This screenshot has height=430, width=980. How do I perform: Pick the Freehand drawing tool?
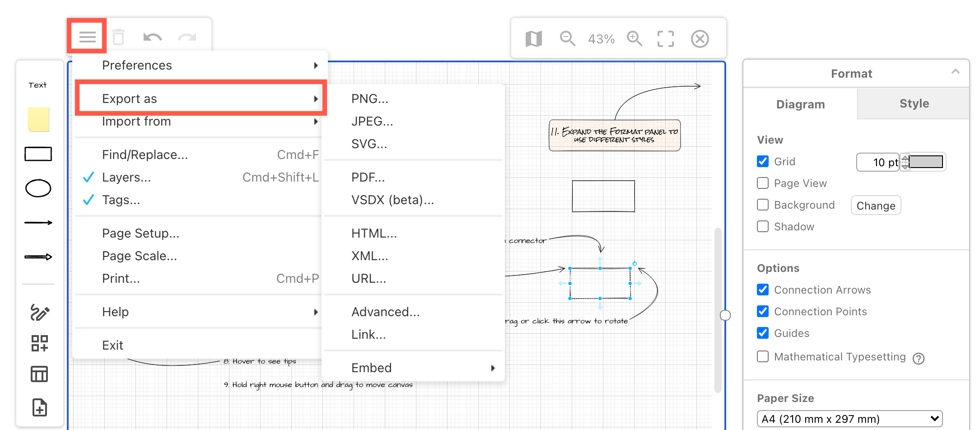pyautogui.click(x=39, y=312)
